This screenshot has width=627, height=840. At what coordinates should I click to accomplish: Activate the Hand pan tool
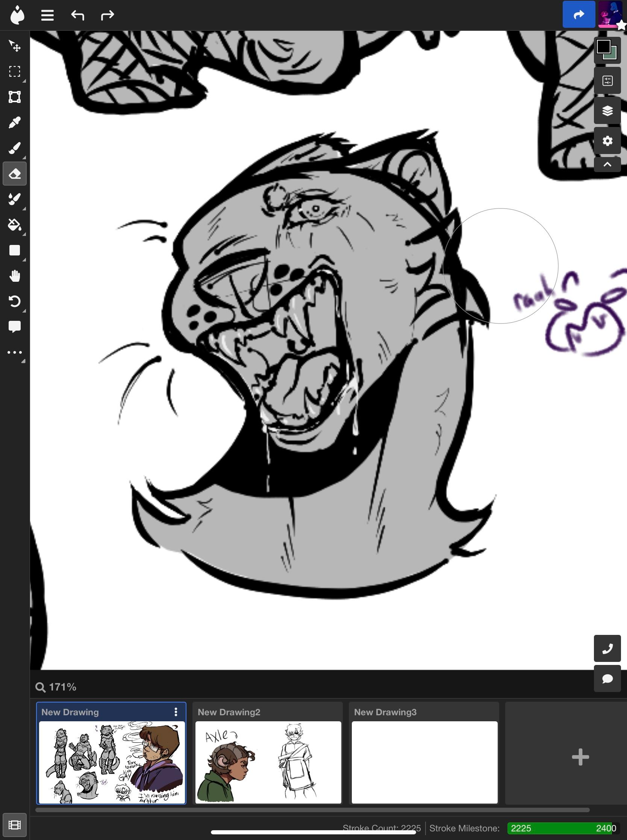click(14, 276)
